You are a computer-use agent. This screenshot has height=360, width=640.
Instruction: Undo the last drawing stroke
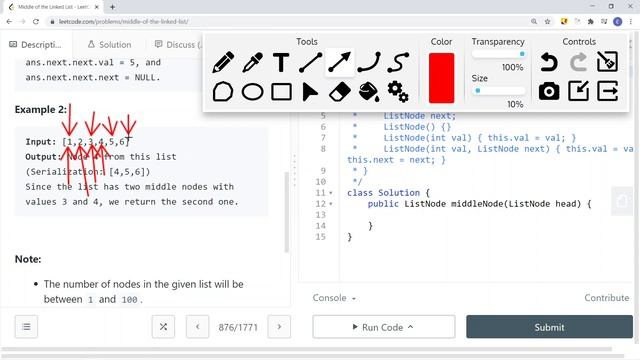(x=549, y=62)
